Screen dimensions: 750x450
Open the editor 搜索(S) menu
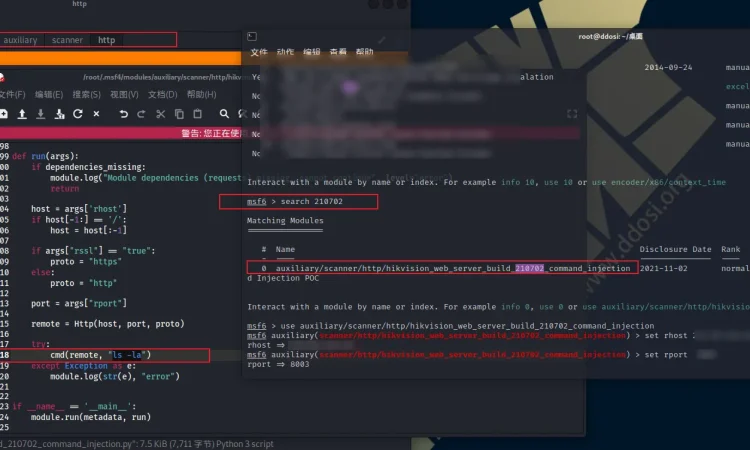click(87, 94)
